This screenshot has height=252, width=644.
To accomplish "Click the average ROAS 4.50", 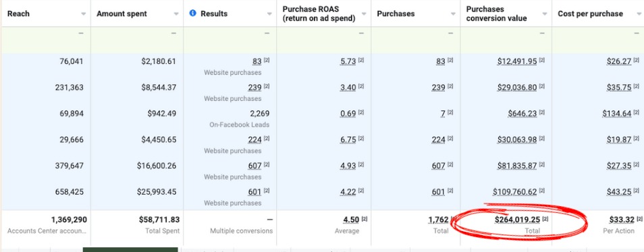I will [351, 220].
